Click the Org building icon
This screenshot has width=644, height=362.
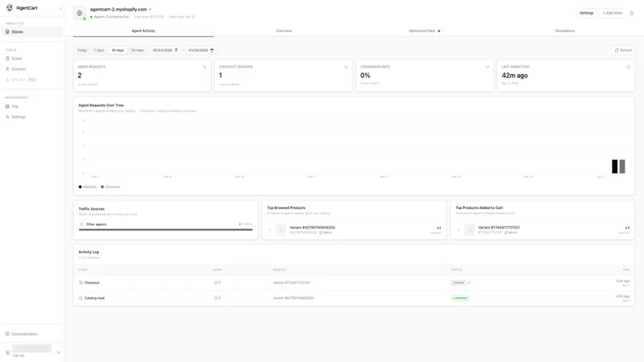[7, 106]
